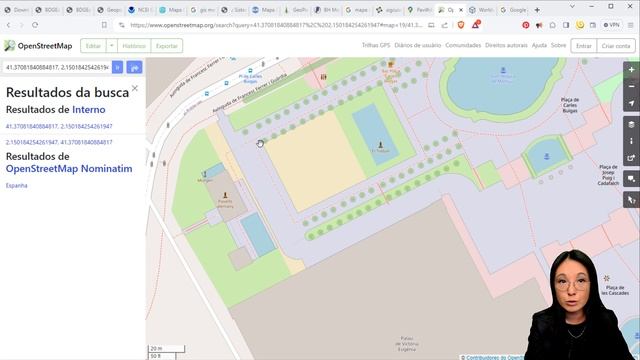Open the map layers panel
This screenshot has height=360, width=640.
click(631, 124)
